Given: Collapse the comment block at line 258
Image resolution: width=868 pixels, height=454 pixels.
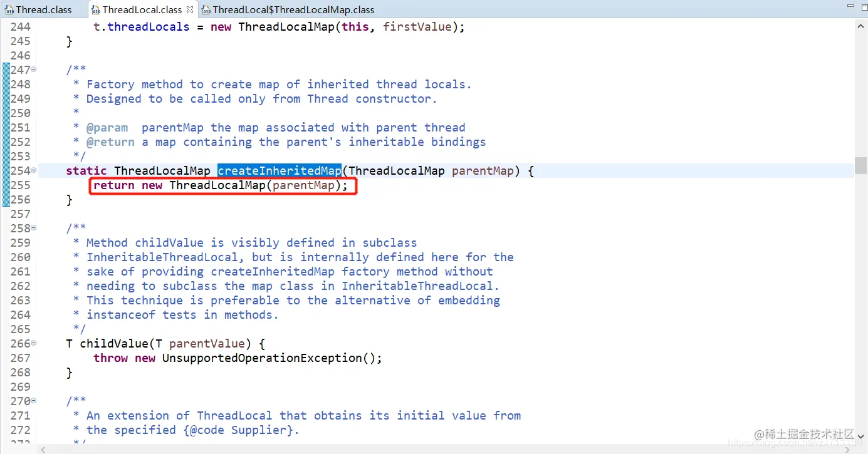Looking at the screenshot, I should (34, 228).
